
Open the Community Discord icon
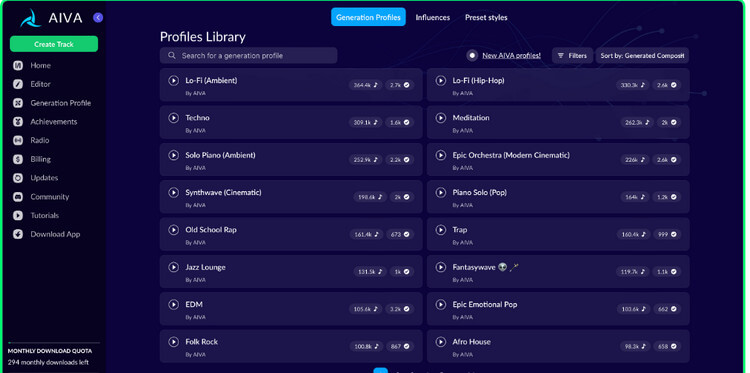(18, 197)
